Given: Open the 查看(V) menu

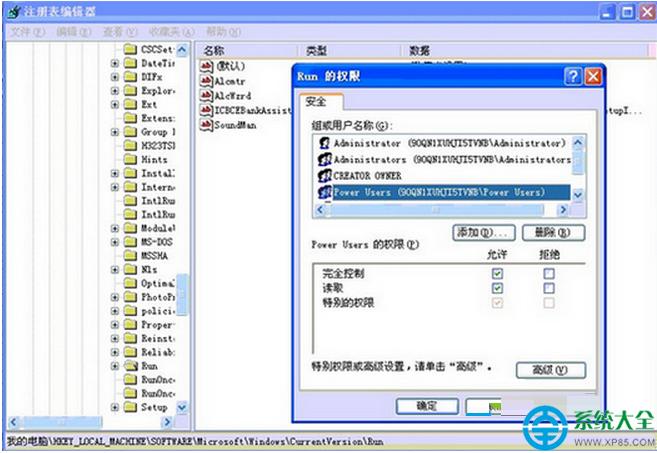Looking at the screenshot, I should (x=120, y=32).
